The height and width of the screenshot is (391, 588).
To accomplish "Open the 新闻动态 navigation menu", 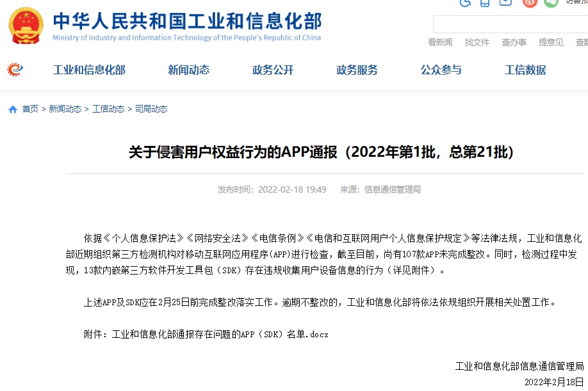I will pyautogui.click(x=188, y=70).
